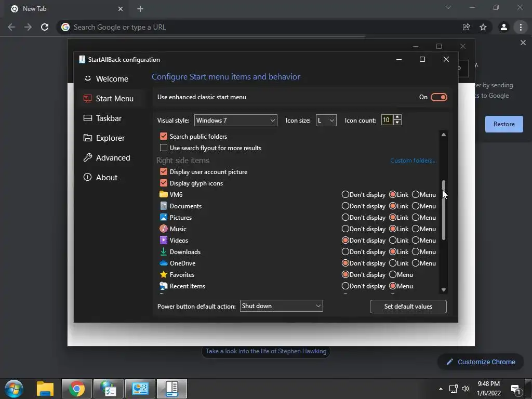Click the Restore button in Chrome
This screenshot has height=399, width=532.
[x=504, y=124]
